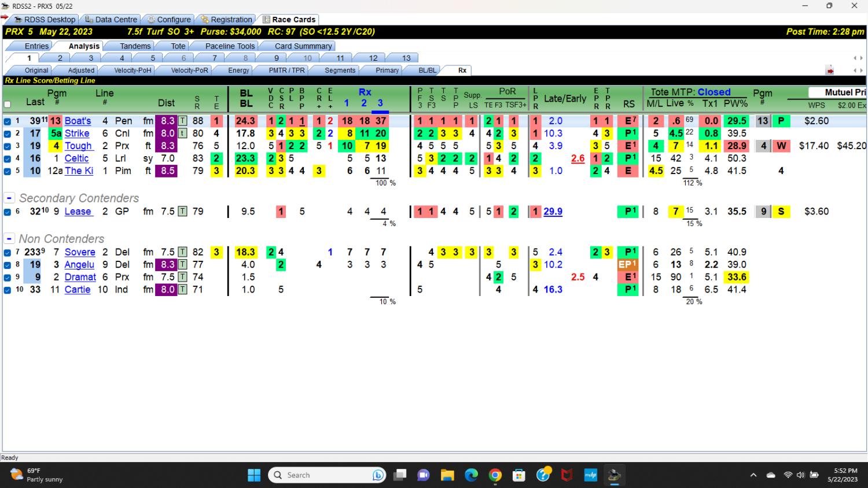Launch Google Chrome from taskbar
868x488 pixels.
pyautogui.click(x=495, y=475)
